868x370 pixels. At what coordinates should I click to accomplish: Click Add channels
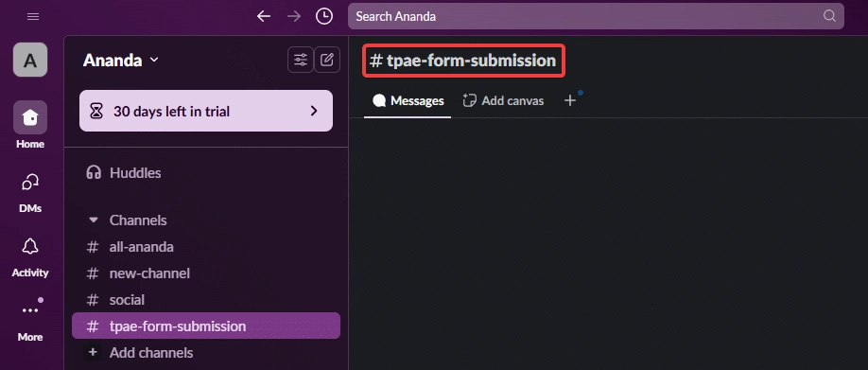(206, 353)
